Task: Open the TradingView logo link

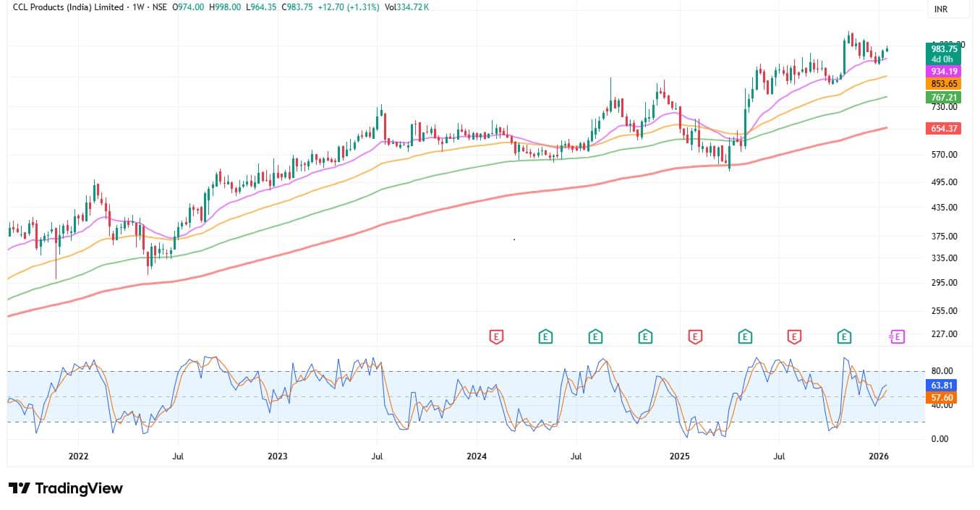Action: (66, 488)
